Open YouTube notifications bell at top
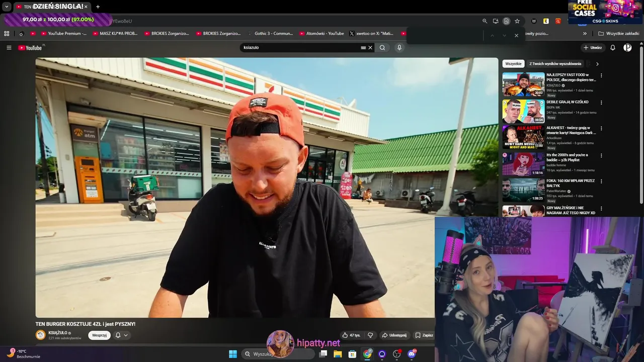644x362 pixels. pos(613,48)
